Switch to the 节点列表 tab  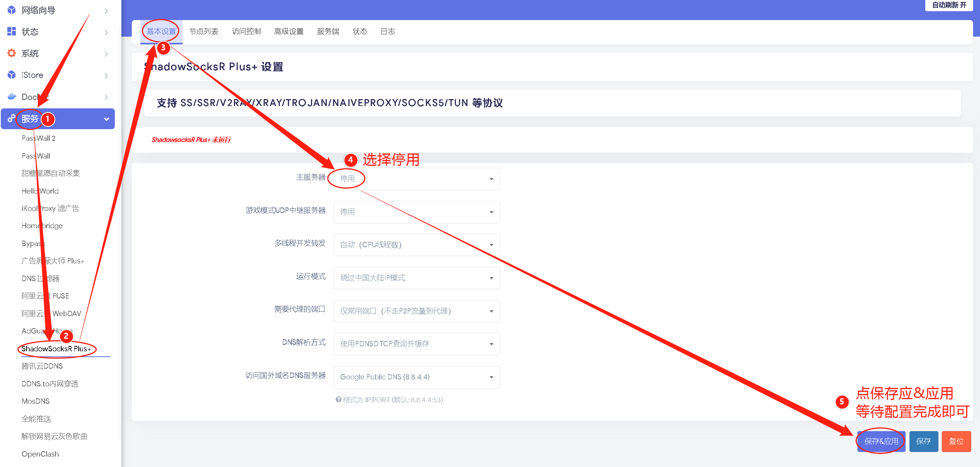(x=203, y=32)
